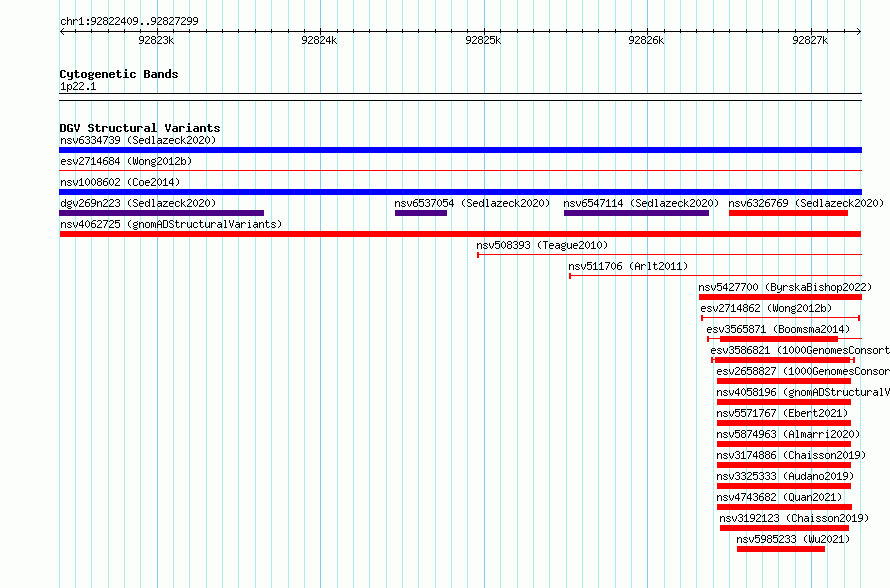Open nsv4058196 gnomAD variant label
The image size is (890, 588).
pos(803,392)
